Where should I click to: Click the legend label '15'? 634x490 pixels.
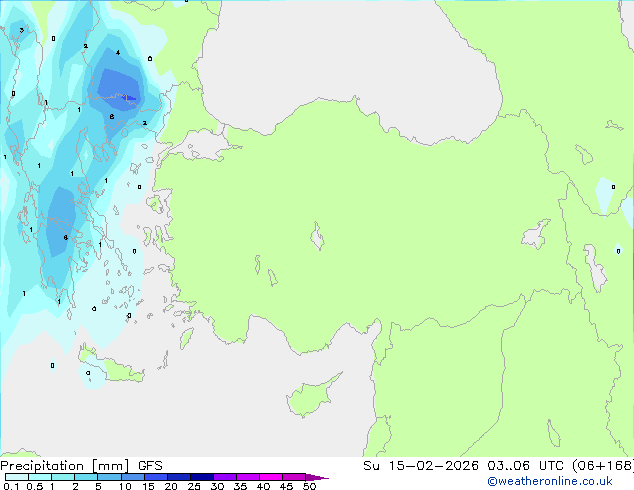tap(148, 486)
